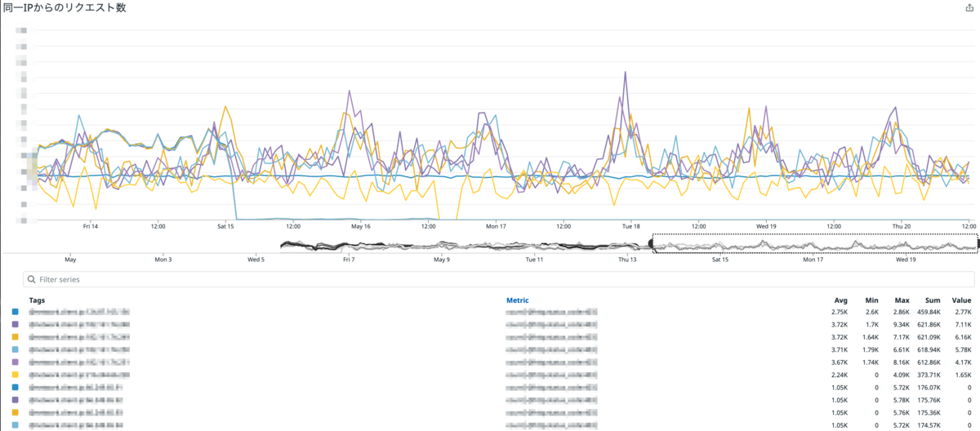Click the export share icon at top right

tap(970, 7)
